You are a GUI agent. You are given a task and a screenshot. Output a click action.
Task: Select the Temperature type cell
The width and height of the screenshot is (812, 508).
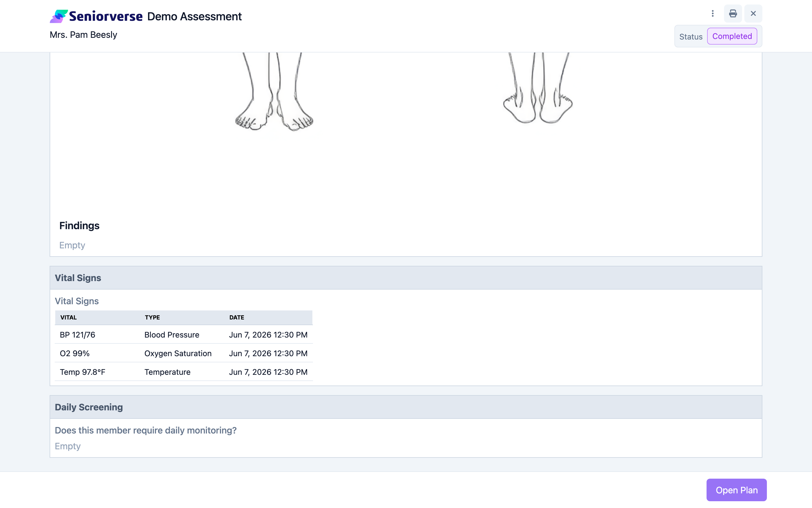click(167, 372)
